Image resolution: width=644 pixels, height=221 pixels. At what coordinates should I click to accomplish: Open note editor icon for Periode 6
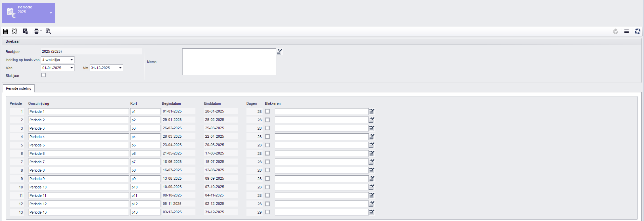pyautogui.click(x=372, y=153)
